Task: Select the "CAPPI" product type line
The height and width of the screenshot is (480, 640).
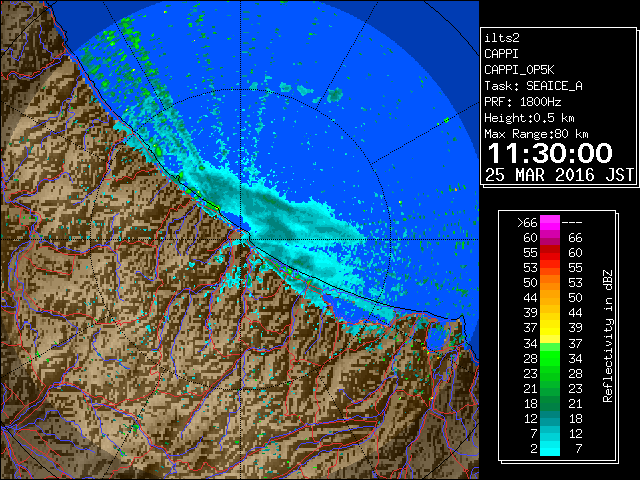Action: click(x=501, y=54)
